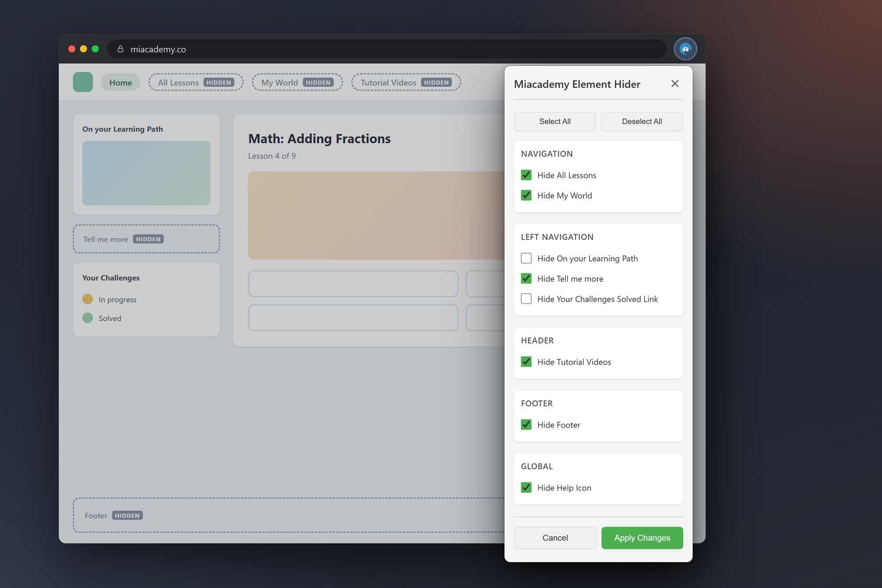Click the HIDDEN badge on My World
The height and width of the screenshot is (588, 882).
318,82
